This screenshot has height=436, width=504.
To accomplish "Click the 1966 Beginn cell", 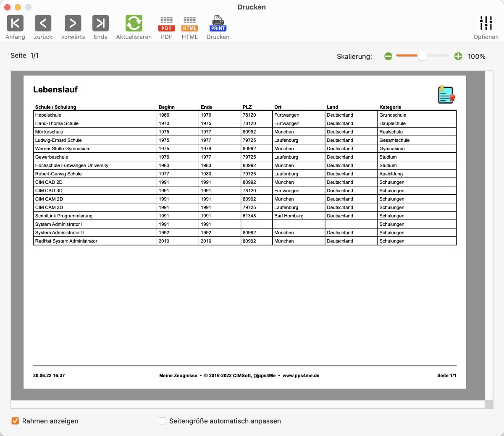I will (x=178, y=115).
